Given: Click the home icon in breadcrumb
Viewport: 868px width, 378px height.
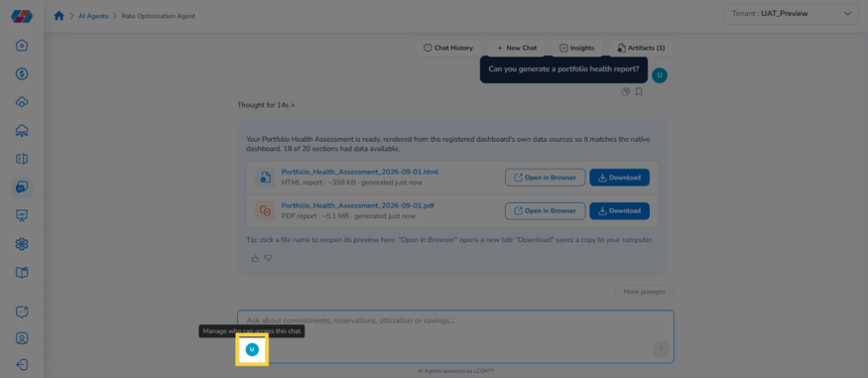Looking at the screenshot, I should 59,16.
